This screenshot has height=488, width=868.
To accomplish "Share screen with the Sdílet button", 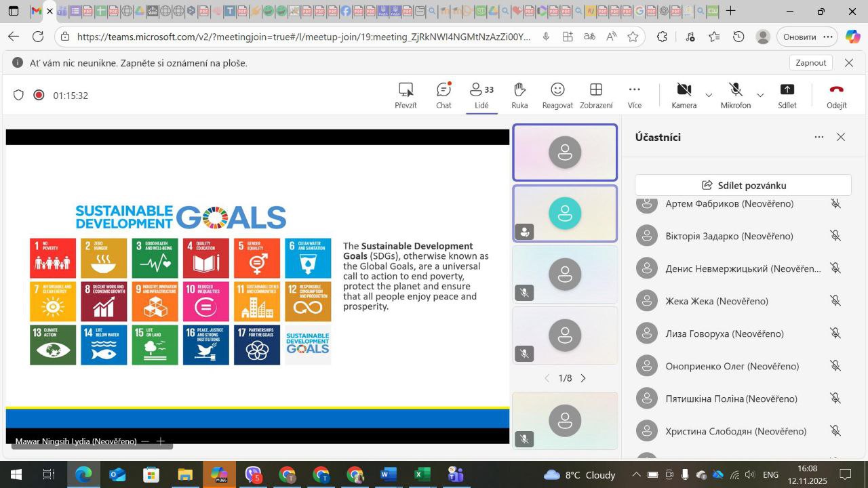I will (x=787, y=95).
